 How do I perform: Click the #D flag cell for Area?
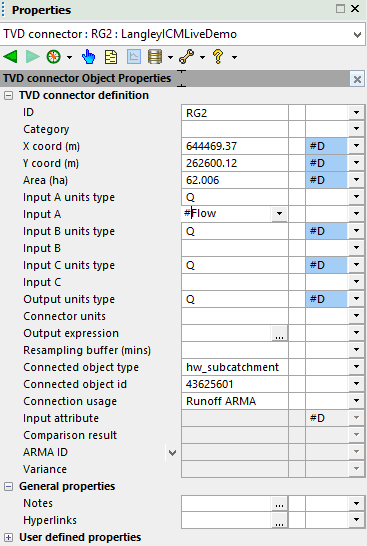pos(326,180)
